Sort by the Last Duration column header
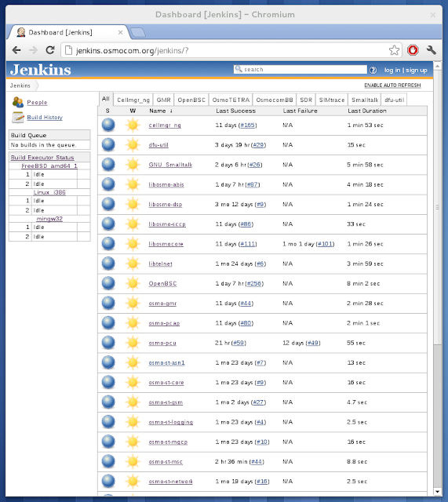 click(x=367, y=111)
